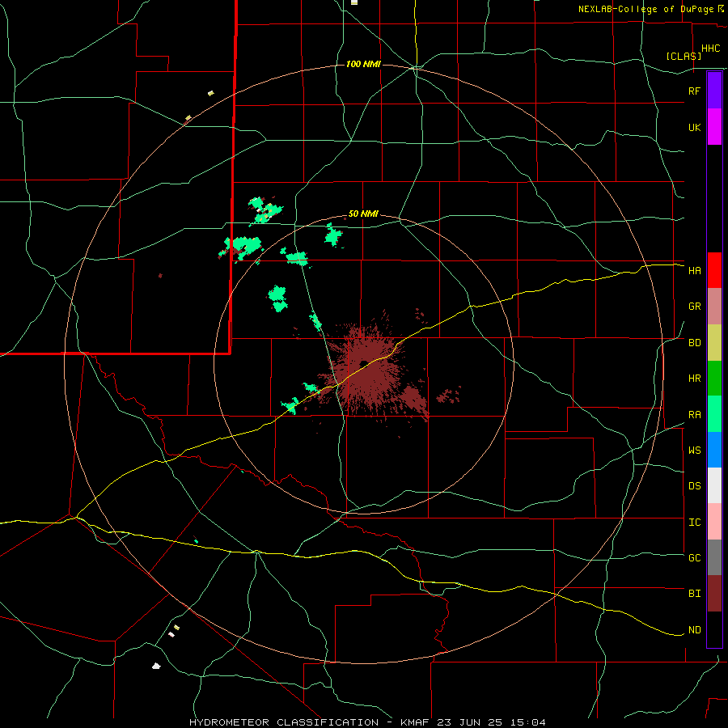
Task: Click the blue WS legend color swatch
Action: tap(714, 450)
